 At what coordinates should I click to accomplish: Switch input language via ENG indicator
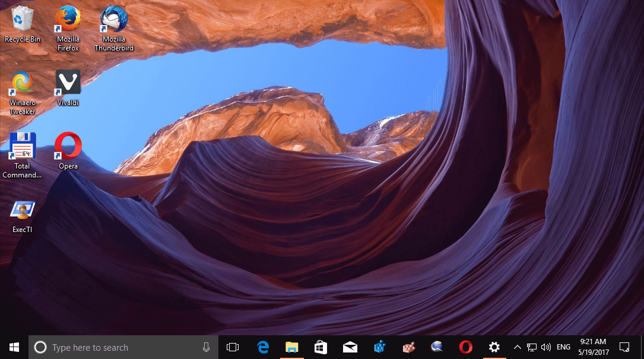(x=563, y=347)
